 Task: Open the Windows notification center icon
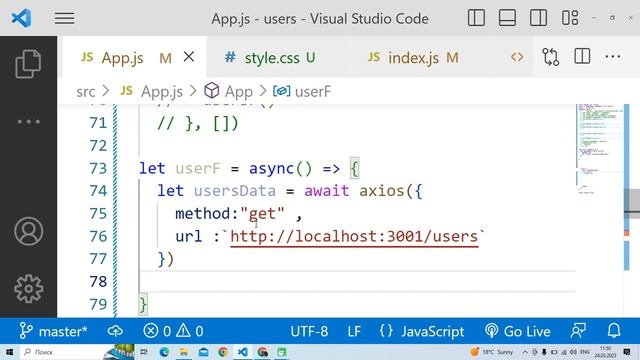[x=627, y=352]
